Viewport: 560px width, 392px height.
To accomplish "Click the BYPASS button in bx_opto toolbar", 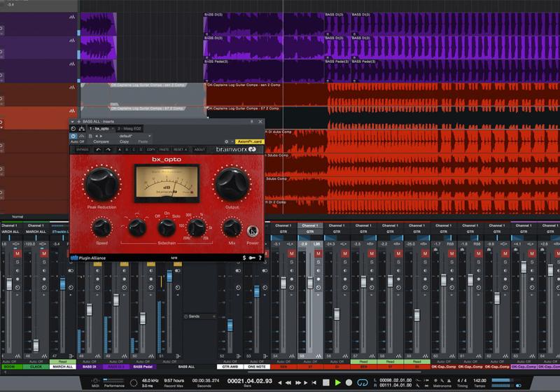I will coord(82,150).
